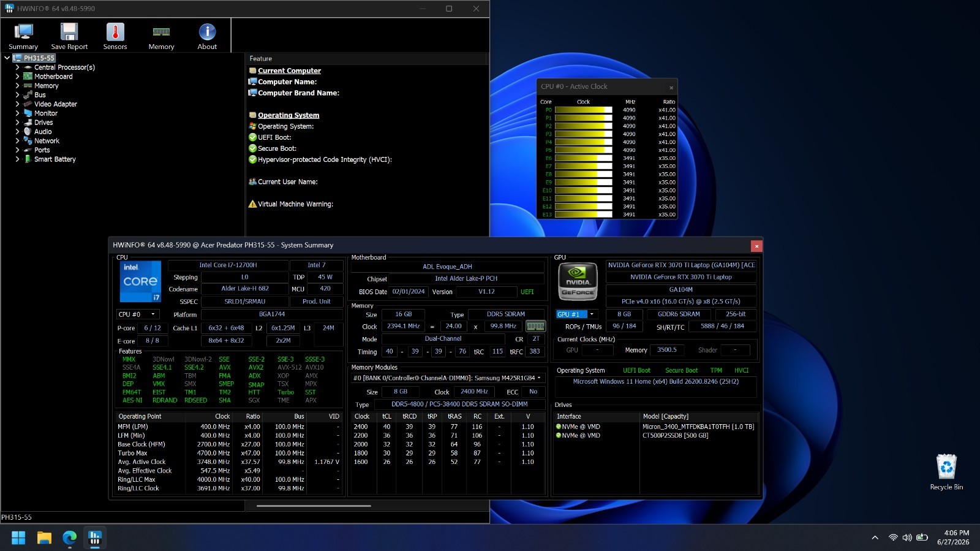The image size is (980, 551).
Task: Select the Computer Brand Name row
Action: tap(298, 93)
